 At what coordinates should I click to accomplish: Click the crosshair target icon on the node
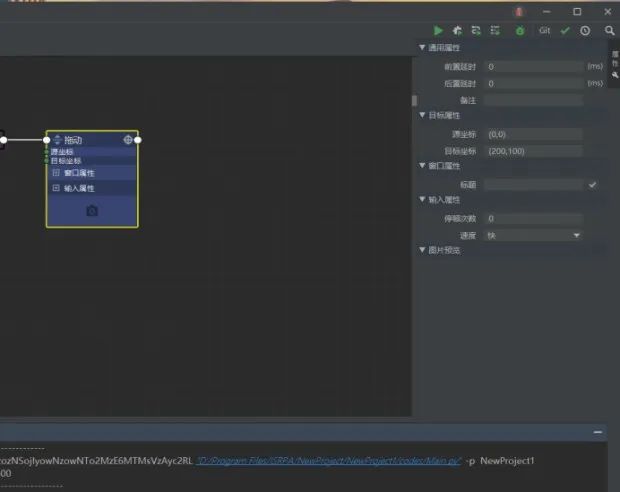pyautogui.click(x=128, y=140)
